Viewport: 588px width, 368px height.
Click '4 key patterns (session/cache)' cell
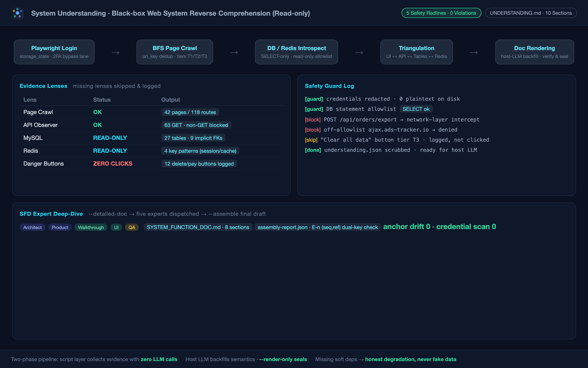coord(200,151)
